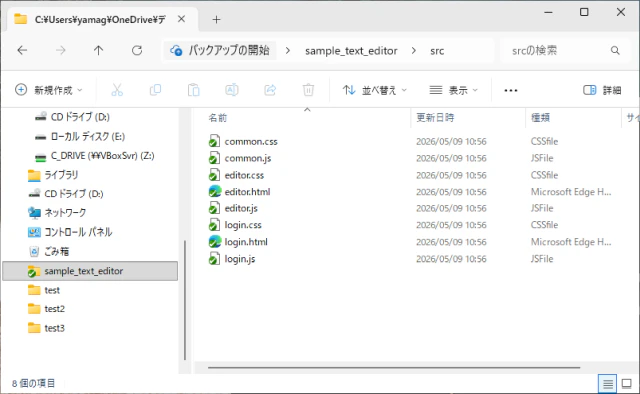The height and width of the screenshot is (394, 640).
Task: Toggle the 詳細 details pane
Action: tap(602, 90)
